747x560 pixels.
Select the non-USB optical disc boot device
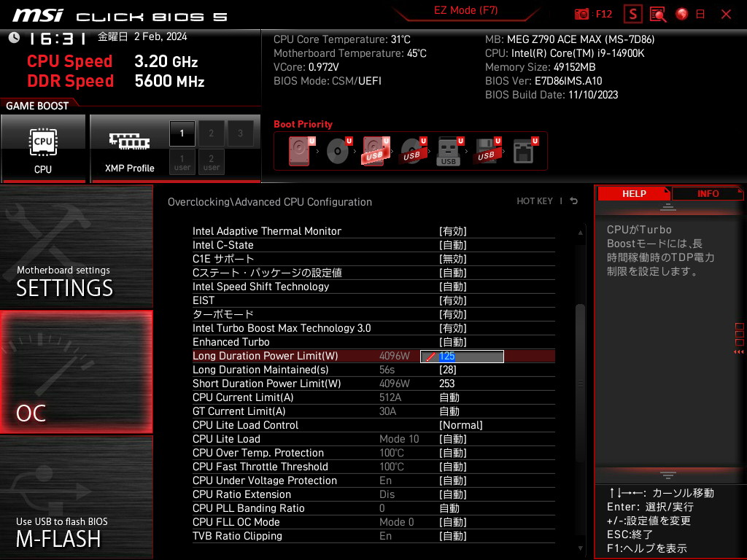(x=338, y=151)
